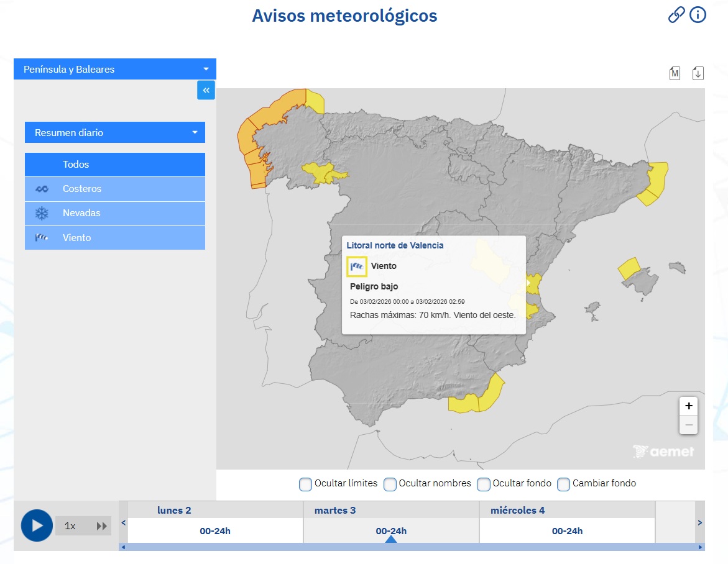Zoom in the map with plus button
The height and width of the screenshot is (564, 728).
point(688,406)
